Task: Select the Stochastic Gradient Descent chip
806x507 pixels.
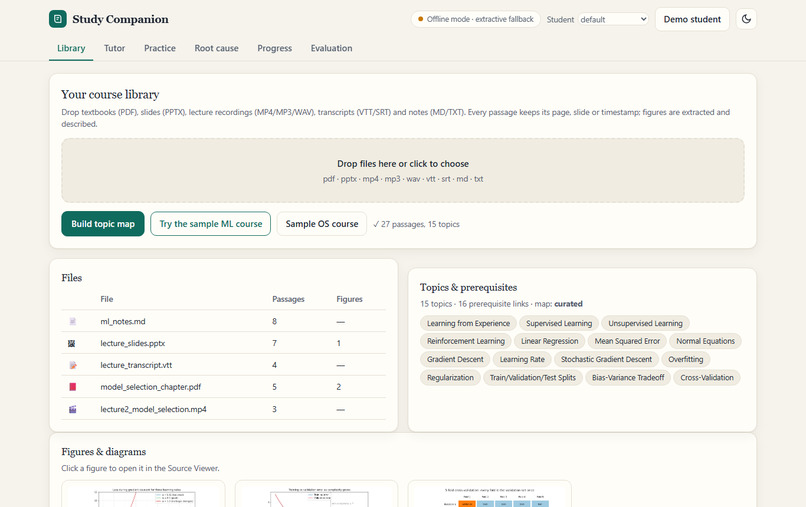Action: pos(607,359)
